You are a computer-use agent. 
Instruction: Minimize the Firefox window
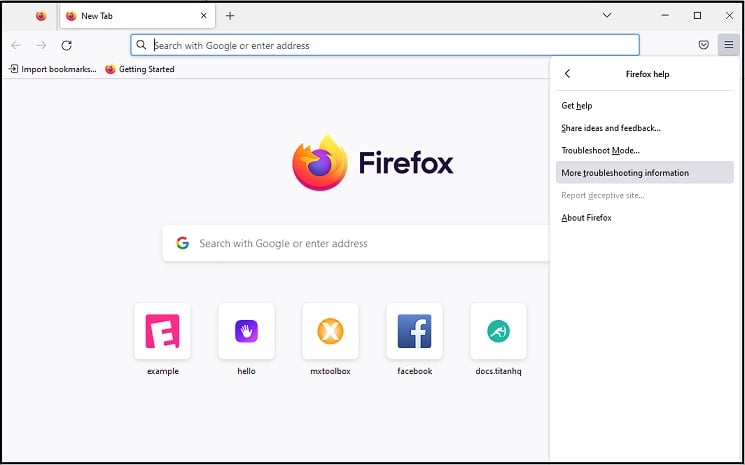[x=665, y=15]
